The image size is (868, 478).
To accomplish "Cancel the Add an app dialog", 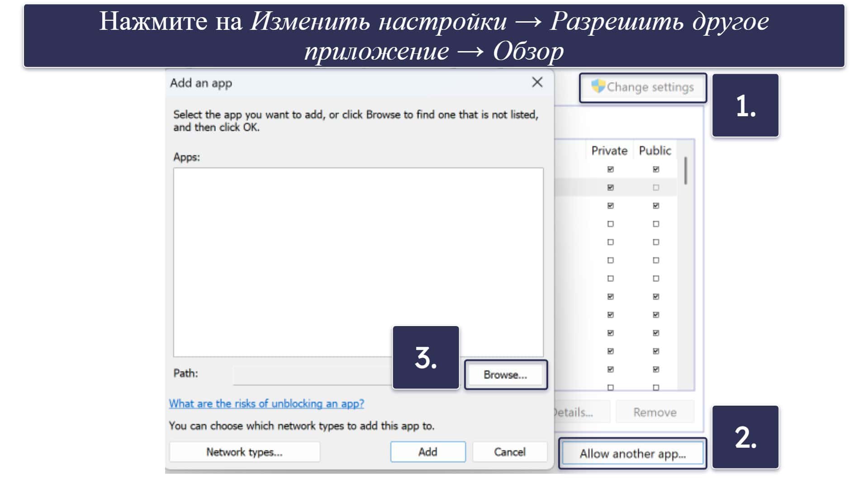I will click(x=510, y=452).
